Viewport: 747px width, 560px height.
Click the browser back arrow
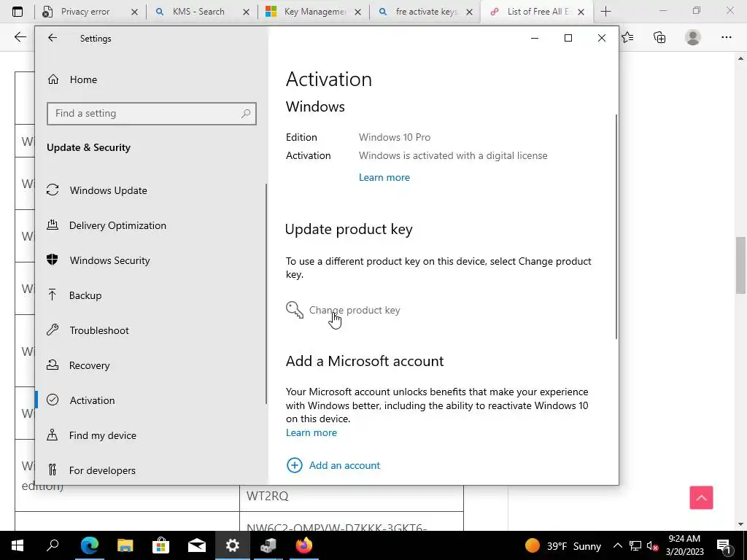(x=20, y=36)
